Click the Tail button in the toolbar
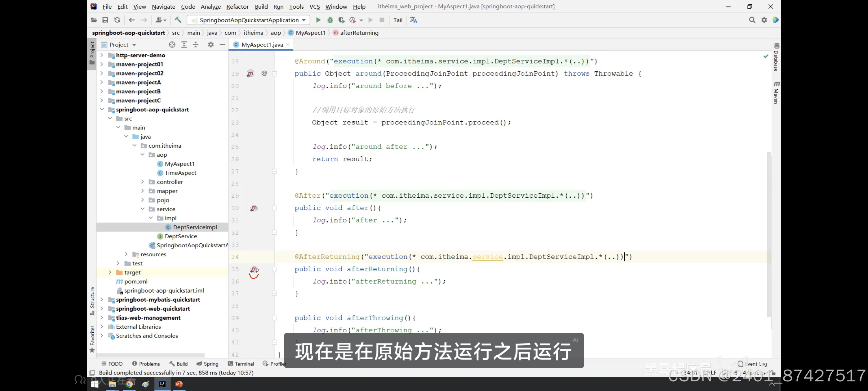 [398, 20]
